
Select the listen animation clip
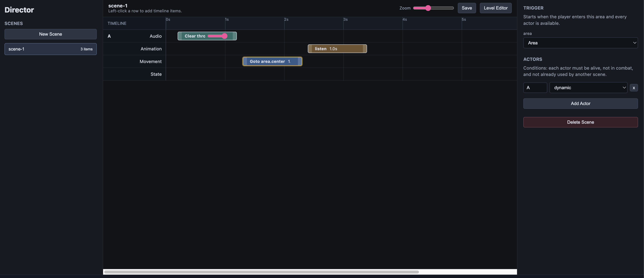(337, 49)
